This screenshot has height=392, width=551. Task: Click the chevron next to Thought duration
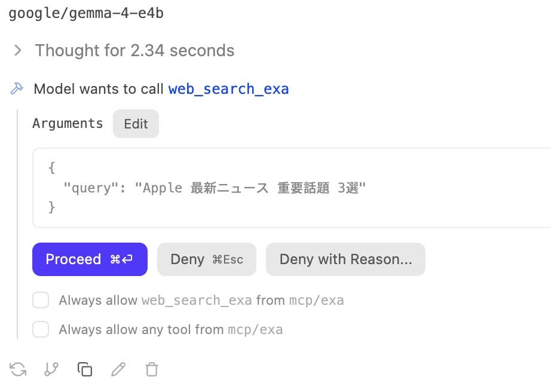[16, 50]
